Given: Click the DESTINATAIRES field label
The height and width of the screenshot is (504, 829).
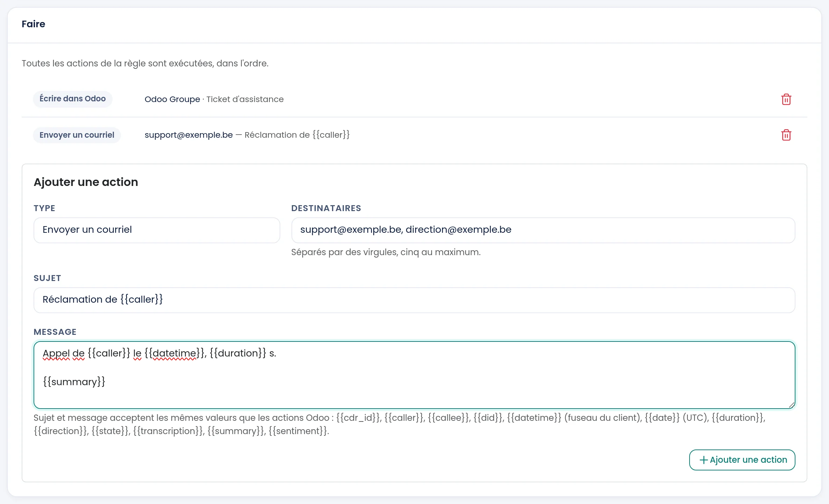Looking at the screenshot, I should point(326,208).
